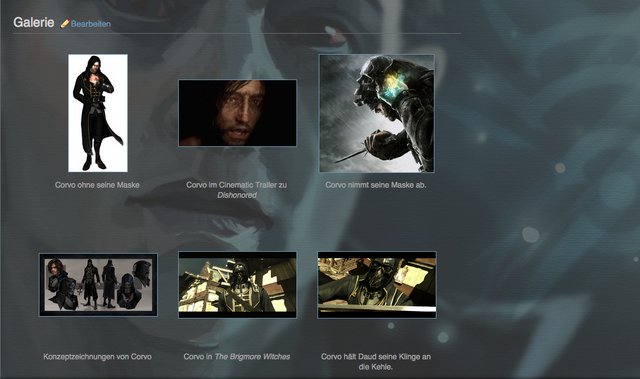Click the caption line die Kehle.
640x379 pixels.
(x=376, y=367)
